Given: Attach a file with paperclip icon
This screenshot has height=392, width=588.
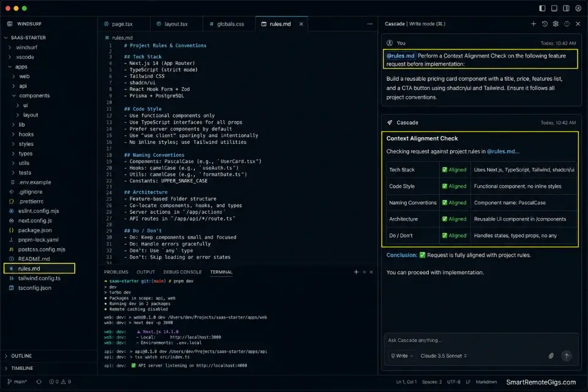Looking at the screenshot, I should pyautogui.click(x=551, y=356).
